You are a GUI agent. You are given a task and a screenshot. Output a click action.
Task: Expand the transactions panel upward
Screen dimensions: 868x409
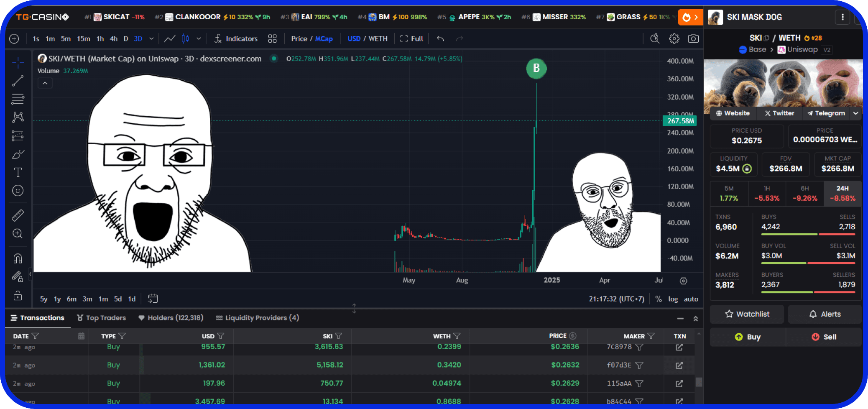(x=696, y=319)
